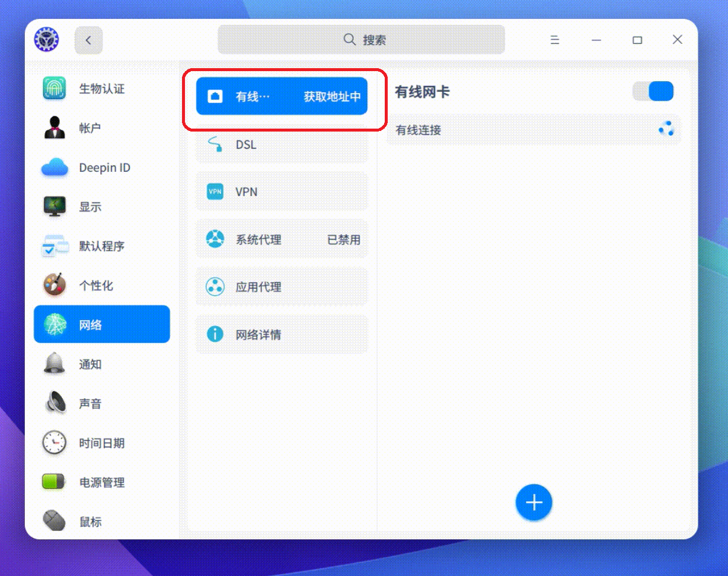This screenshot has height=576, width=728.
Task: Click the 已禁用 status text
Action: (x=344, y=239)
